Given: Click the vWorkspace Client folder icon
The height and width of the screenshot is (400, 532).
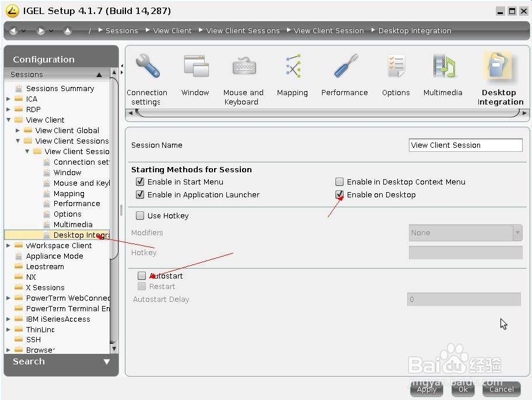Looking at the screenshot, I should (19, 245).
